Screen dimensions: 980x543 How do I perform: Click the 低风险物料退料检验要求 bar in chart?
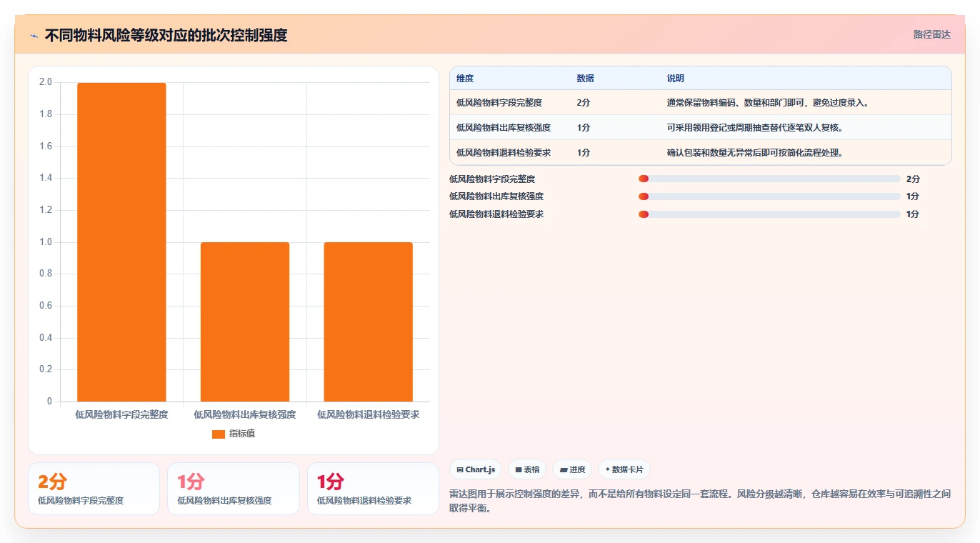pos(368,322)
